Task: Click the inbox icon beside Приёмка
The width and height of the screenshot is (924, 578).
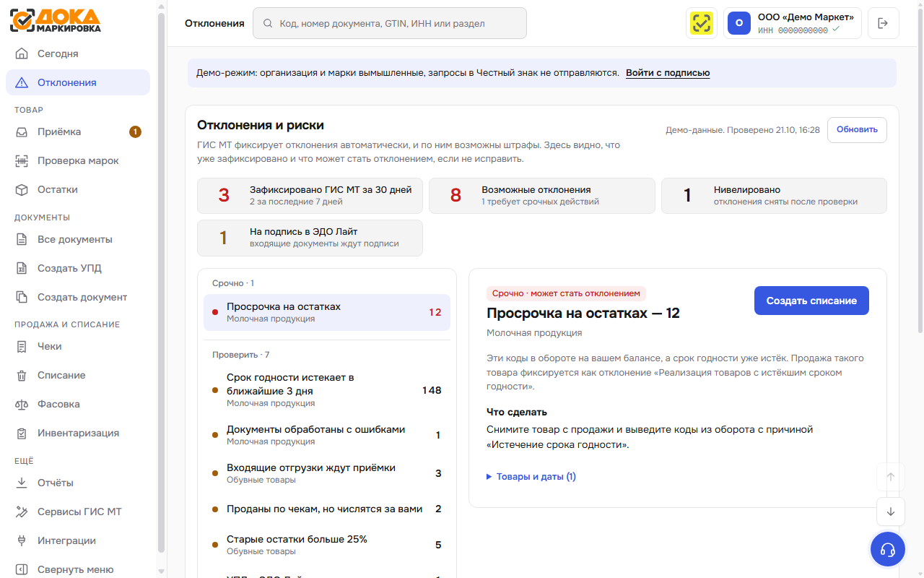Action: point(22,131)
